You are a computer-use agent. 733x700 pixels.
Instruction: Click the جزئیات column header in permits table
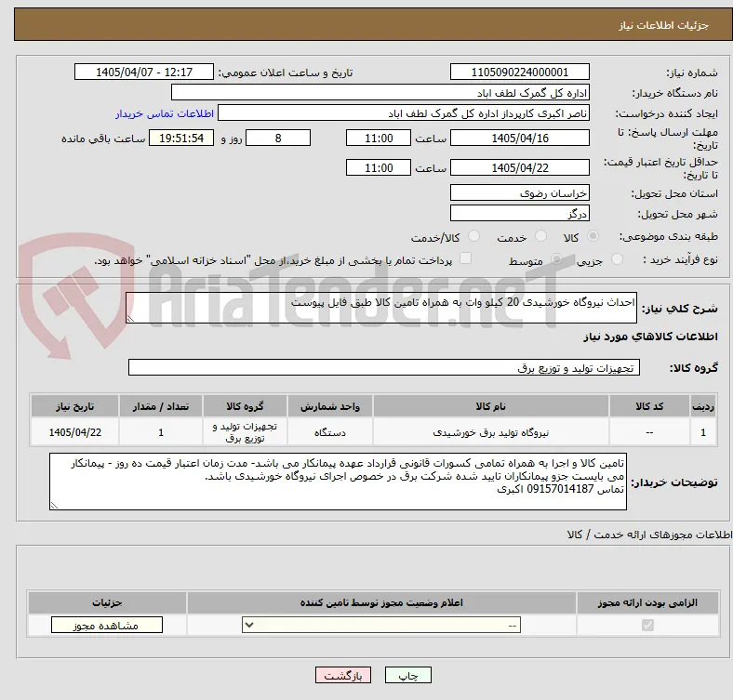(107, 602)
